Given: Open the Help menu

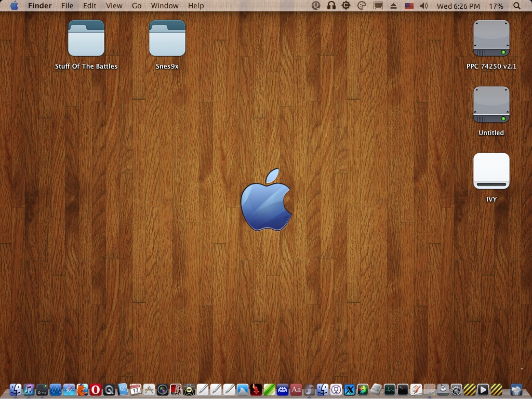Looking at the screenshot, I should tap(196, 6).
